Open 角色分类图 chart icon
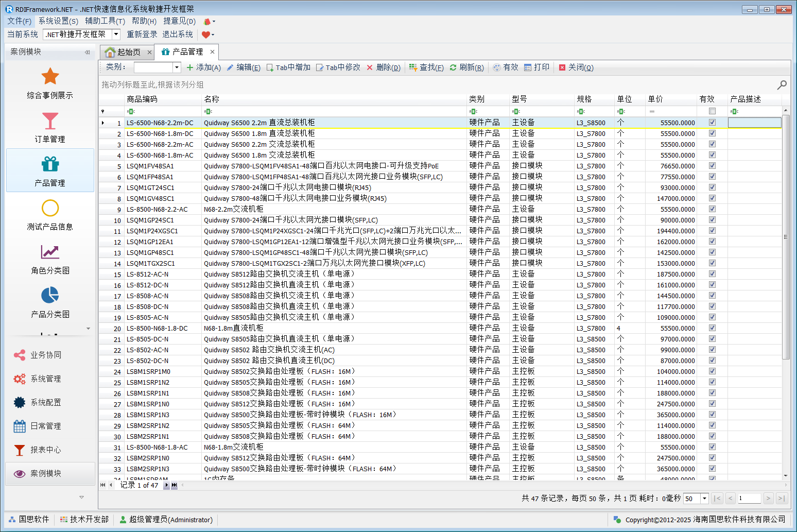This screenshot has width=797, height=532. tap(50, 252)
